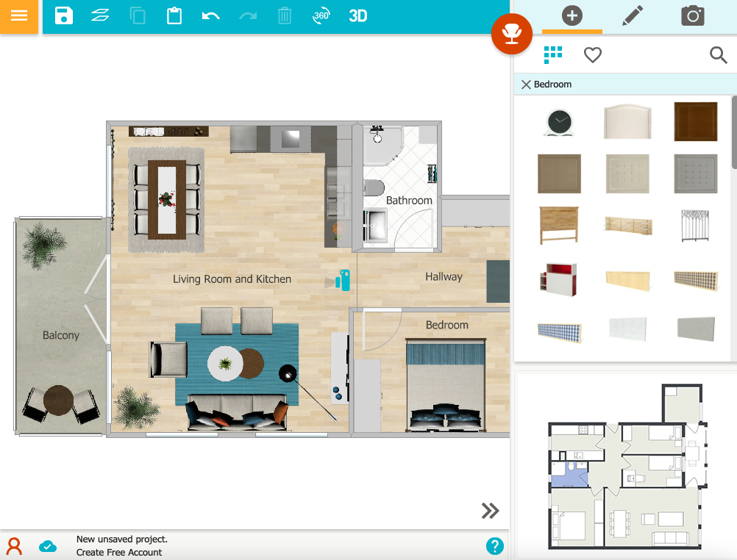Open the hamburger main menu
Screen dimensions: 737x560
(19, 16)
